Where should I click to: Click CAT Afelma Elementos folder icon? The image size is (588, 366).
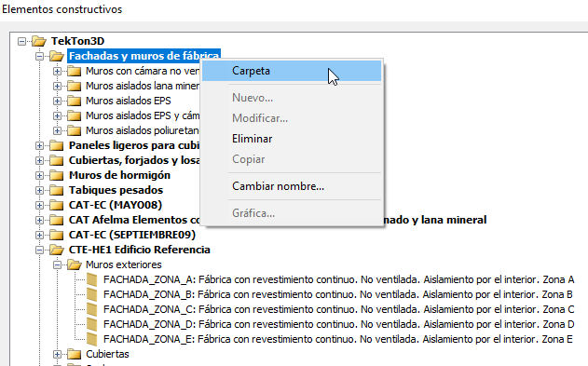[x=57, y=220]
